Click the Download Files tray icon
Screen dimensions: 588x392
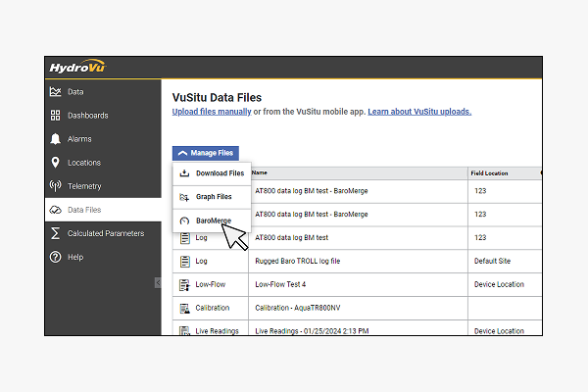click(184, 173)
